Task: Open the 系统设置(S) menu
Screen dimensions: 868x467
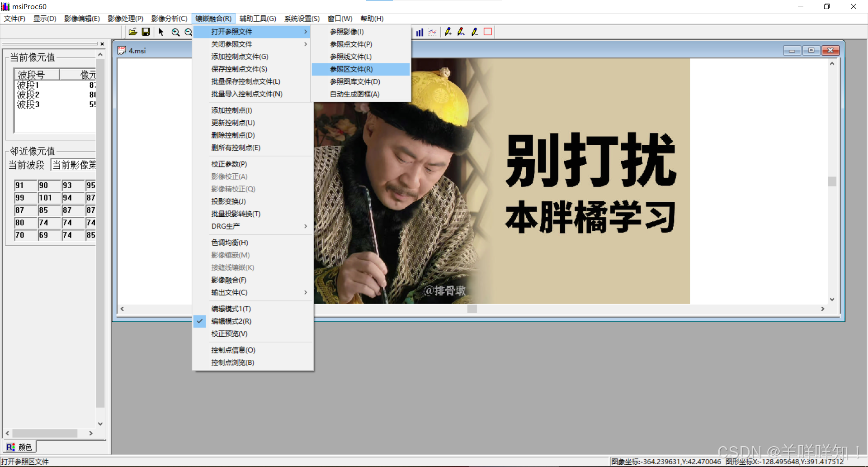Action: 302,19
